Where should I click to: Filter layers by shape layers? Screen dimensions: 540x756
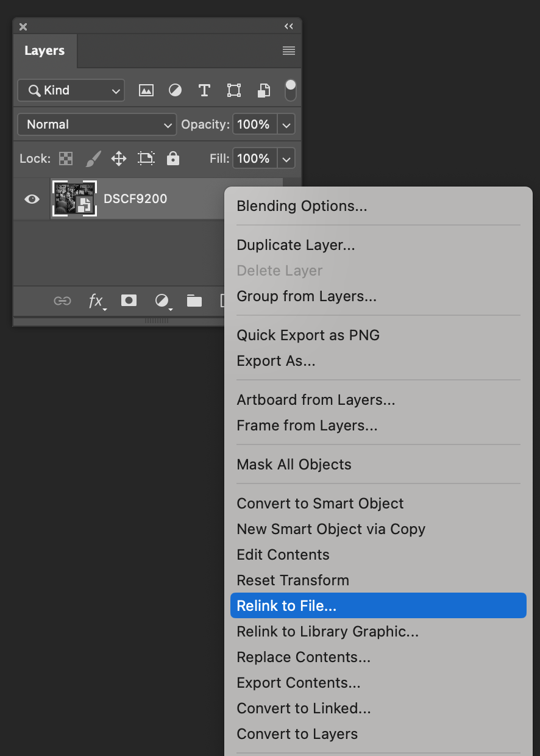click(233, 90)
